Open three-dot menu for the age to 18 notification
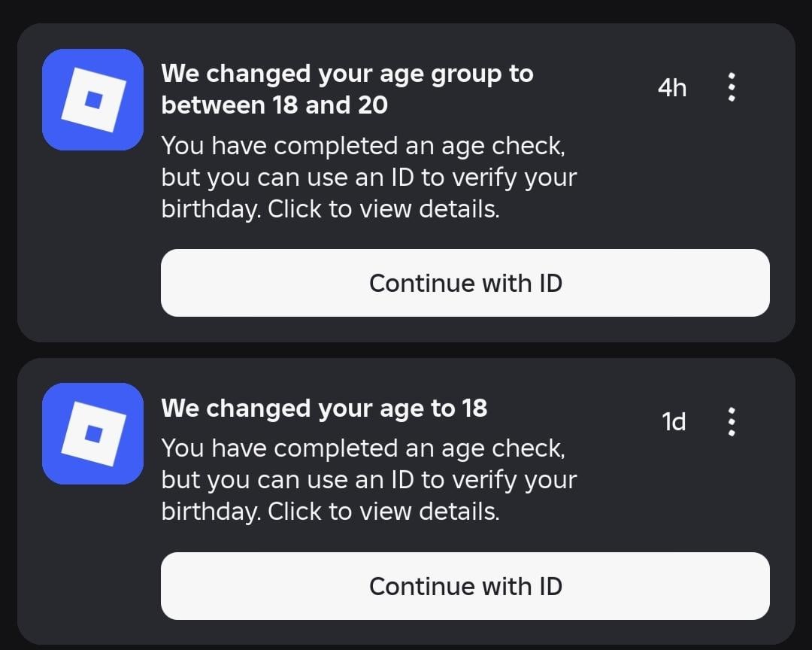The image size is (812, 650). [x=732, y=422]
